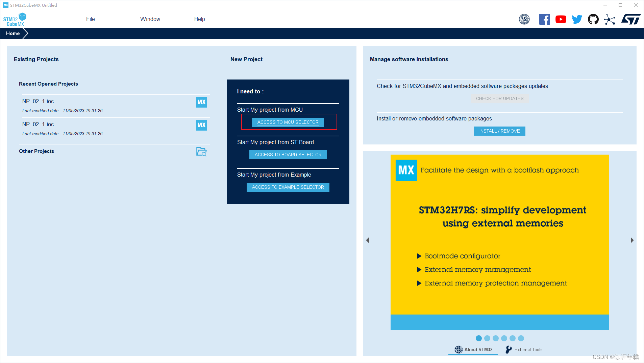The height and width of the screenshot is (363, 644).
Task: Click the Other Projects label
Action: coord(36,151)
